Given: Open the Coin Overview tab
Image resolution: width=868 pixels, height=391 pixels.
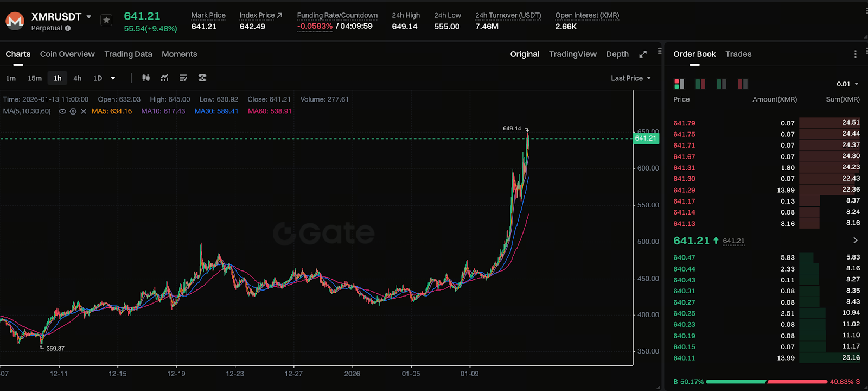Looking at the screenshot, I should point(67,54).
